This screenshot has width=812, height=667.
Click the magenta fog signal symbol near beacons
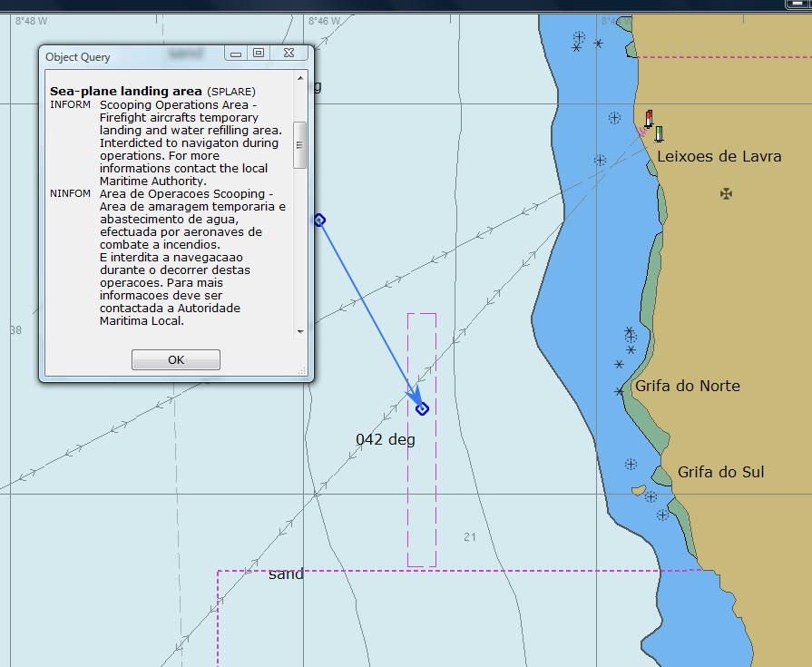pyautogui.click(x=641, y=132)
